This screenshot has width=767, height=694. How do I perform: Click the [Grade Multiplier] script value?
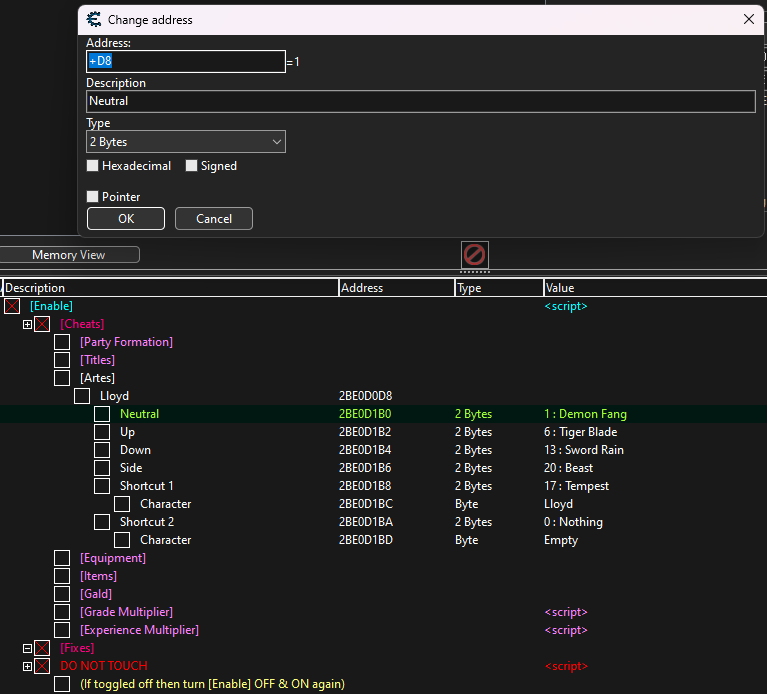click(x=566, y=612)
